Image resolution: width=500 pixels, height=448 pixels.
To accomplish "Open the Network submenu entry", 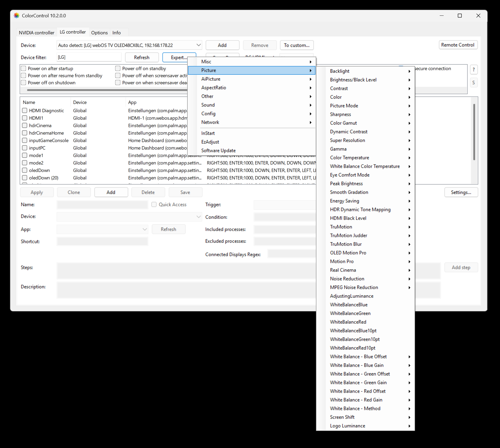I will pos(252,122).
